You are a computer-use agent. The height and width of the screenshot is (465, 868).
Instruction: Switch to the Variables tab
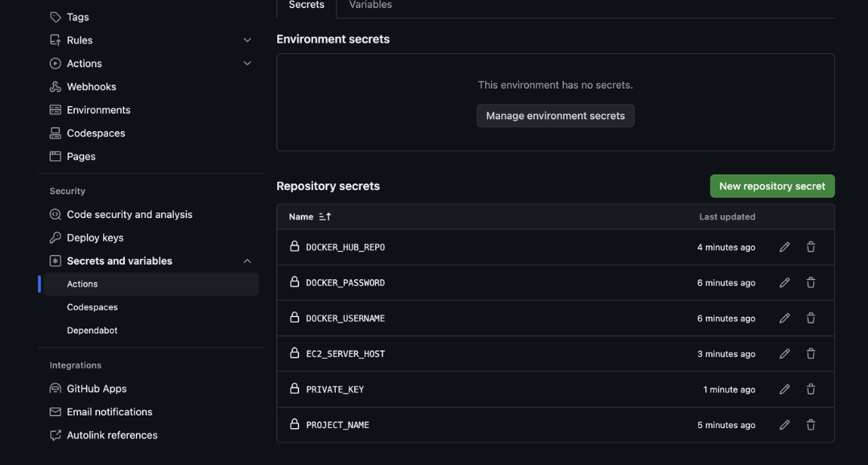pos(370,6)
